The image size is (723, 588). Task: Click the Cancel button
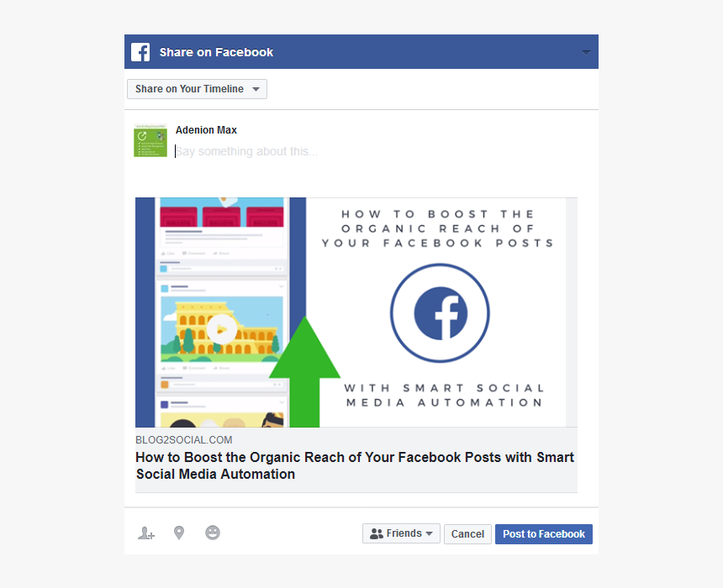pyautogui.click(x=467, y=534)
